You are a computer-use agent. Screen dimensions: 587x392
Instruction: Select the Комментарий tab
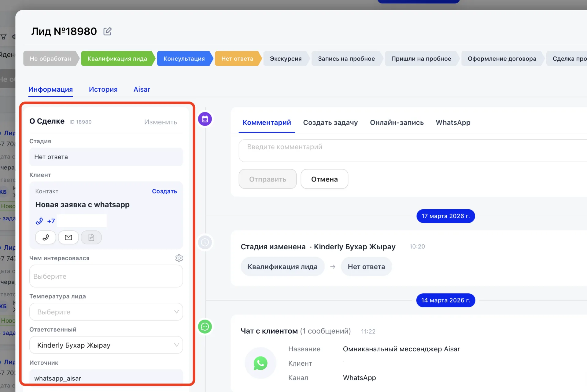[267, 123]
